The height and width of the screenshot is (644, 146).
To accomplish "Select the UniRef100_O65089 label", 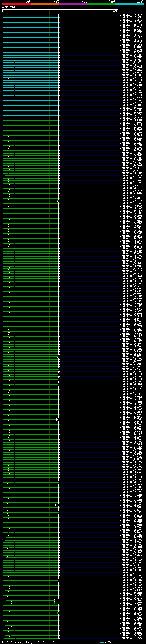I will coord(131,67).
